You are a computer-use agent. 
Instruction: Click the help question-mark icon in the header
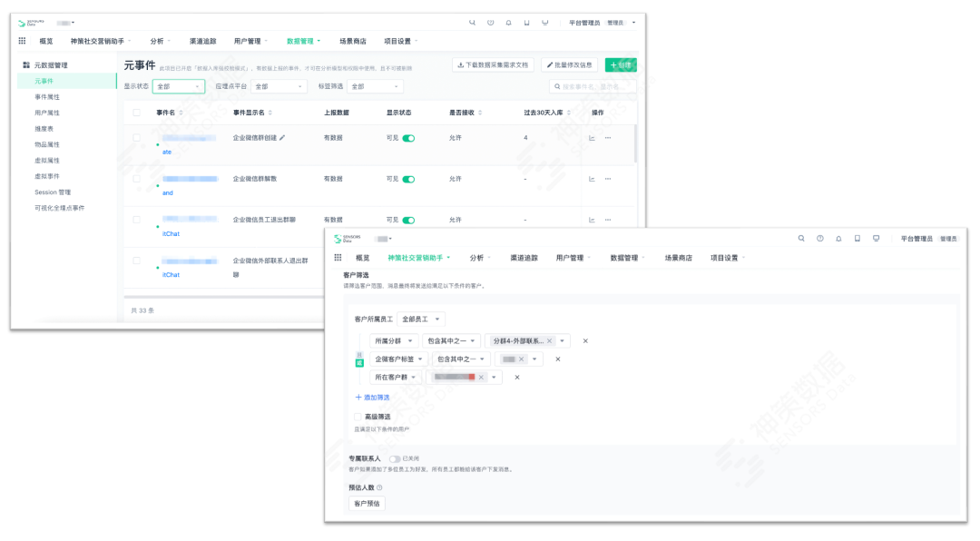pos(491,20)
